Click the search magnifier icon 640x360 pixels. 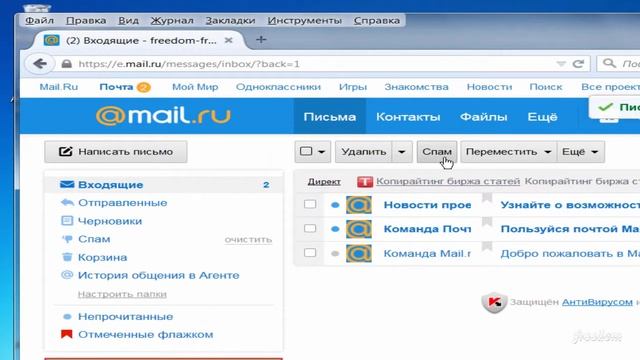609,63
